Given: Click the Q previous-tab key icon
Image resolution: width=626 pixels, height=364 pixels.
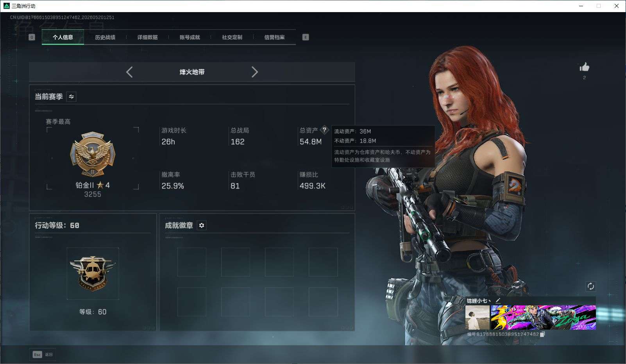Looking at the screenshot, I should 32,37.
